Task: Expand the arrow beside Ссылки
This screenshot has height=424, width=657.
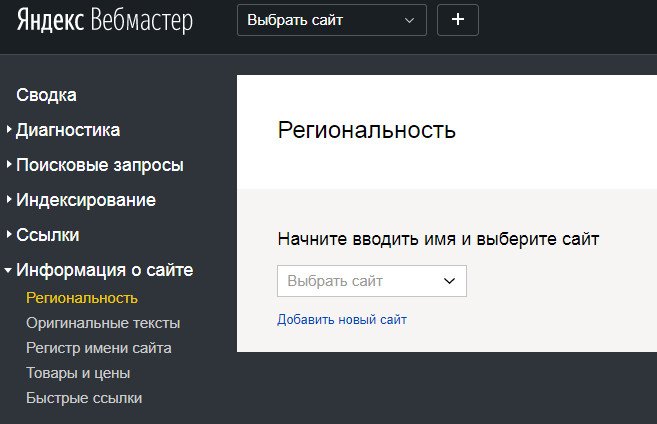Action: (x=9, y=234)
